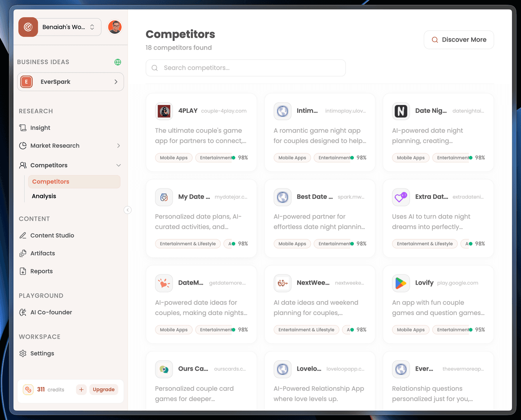This screenshot has height=420, width=521.
Task: Open the Artifacts panel
Action: [x=42, y=253]
